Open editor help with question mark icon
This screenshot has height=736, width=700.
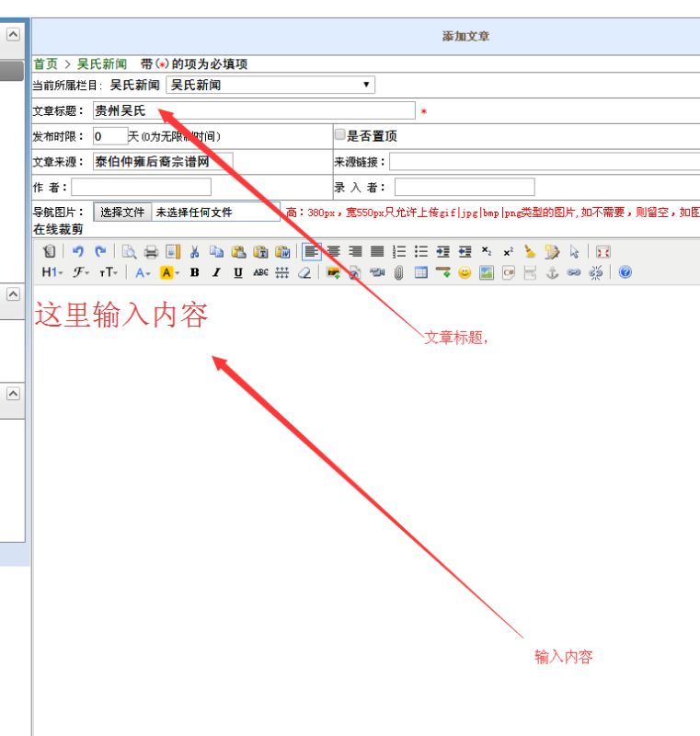click(x=625, y=272)
